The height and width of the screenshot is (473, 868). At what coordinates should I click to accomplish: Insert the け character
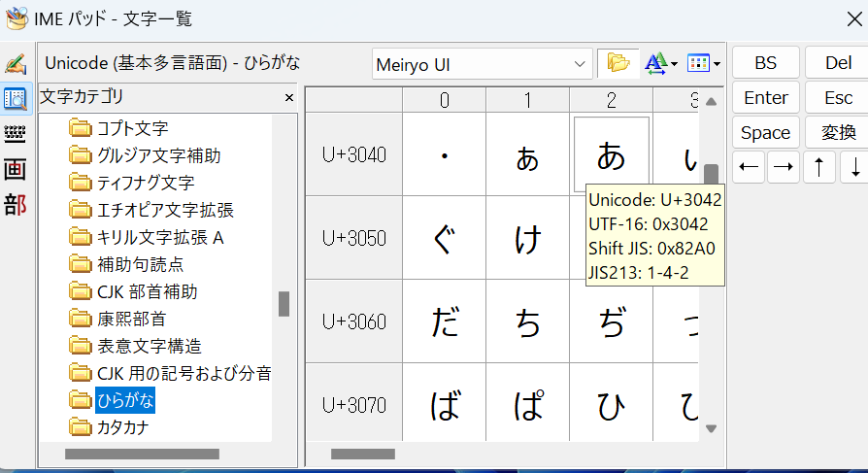[527, 238]
